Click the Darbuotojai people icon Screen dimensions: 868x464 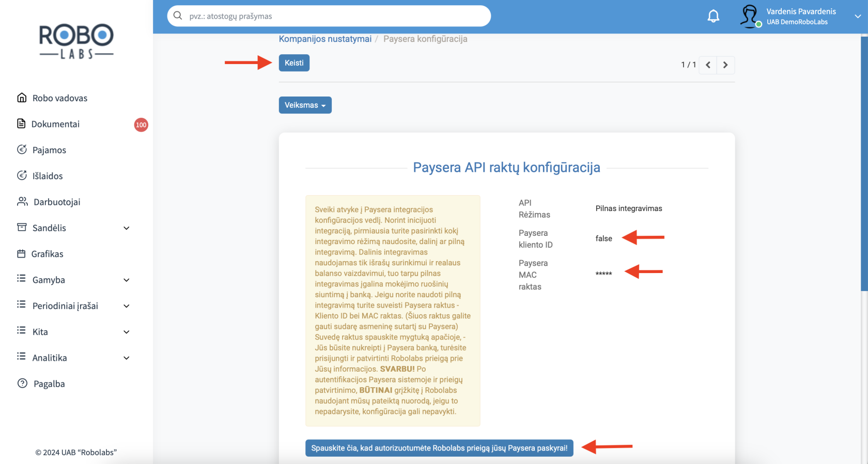point(22,201)
